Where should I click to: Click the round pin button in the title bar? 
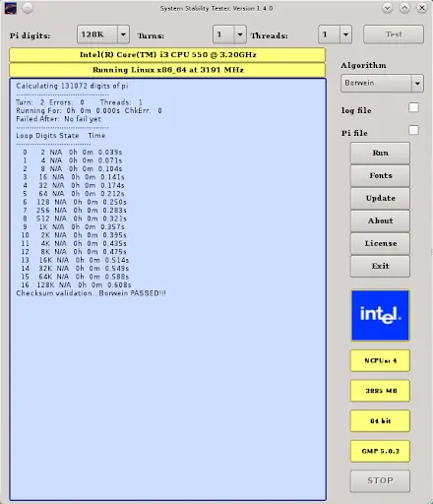coord(28,8)
